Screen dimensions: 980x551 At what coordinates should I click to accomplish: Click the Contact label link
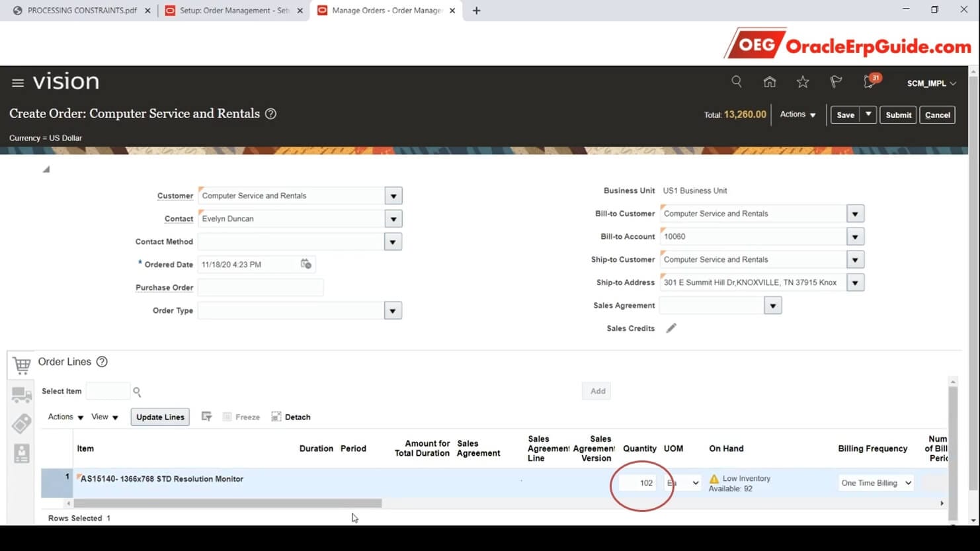(179, 219)
